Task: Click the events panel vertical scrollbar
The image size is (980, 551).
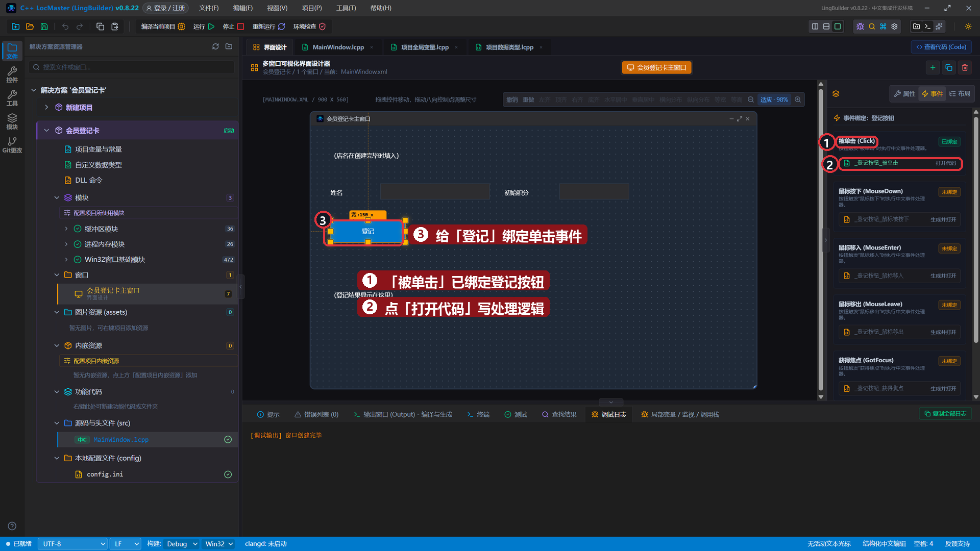Action: [976, 230]
